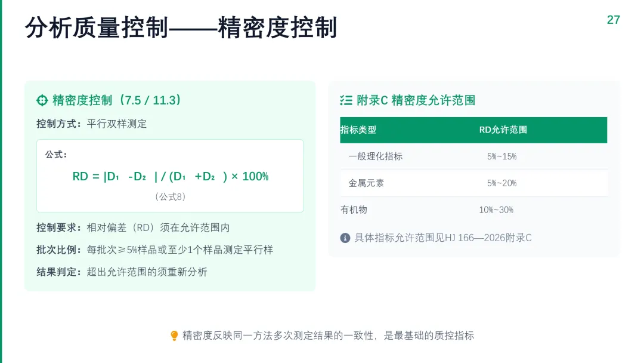Click the 一般理化指标 table row
This screenshot has width=644, height=363.
click(x=473, y=156)
